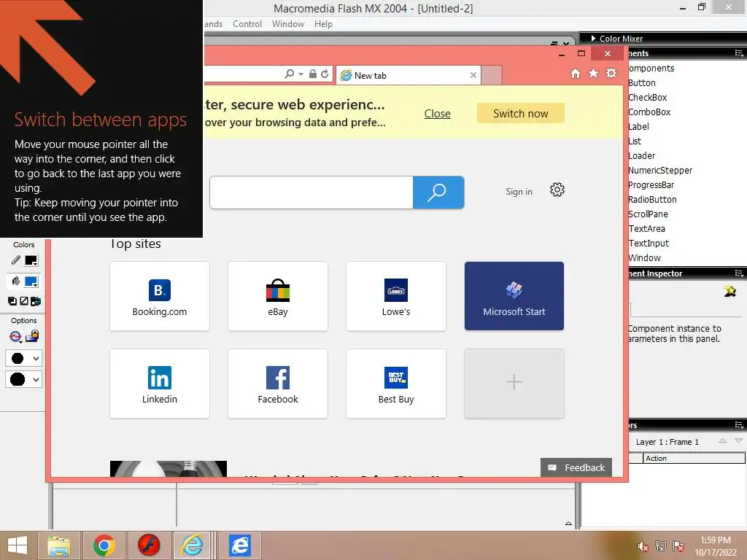Expand the Color Mixer panel

click(594, 39)
